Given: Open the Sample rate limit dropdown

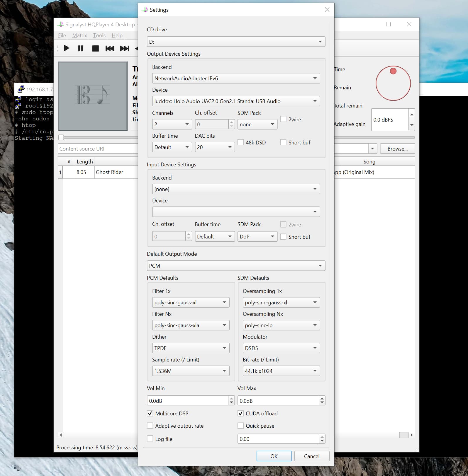Looking at the screenshot, I should 191,371.
